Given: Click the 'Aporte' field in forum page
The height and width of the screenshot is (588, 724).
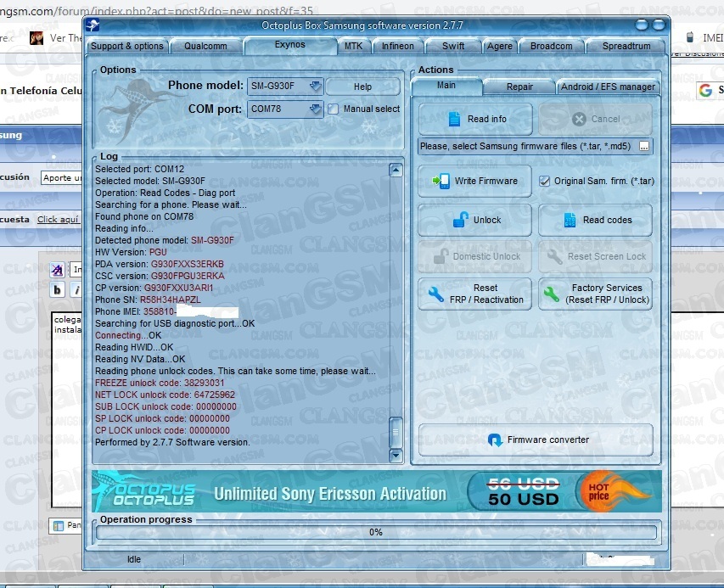Looking at the screenshot, I should pos(62,177).
